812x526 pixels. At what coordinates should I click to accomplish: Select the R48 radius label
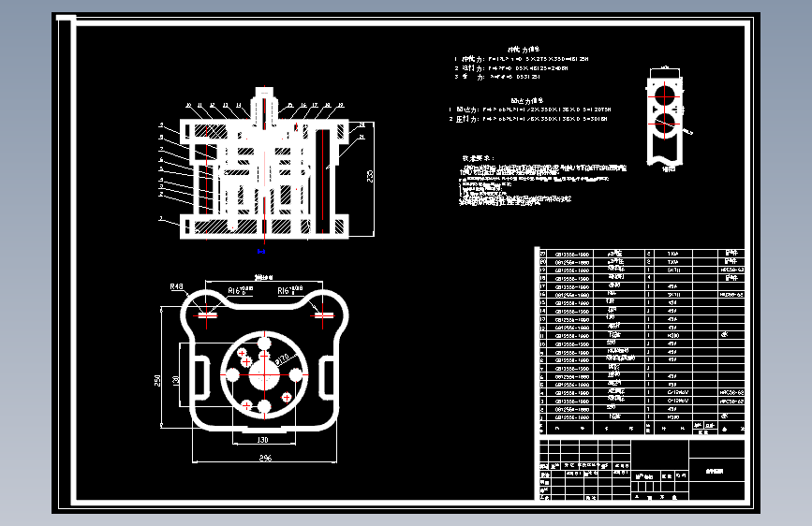176,286
